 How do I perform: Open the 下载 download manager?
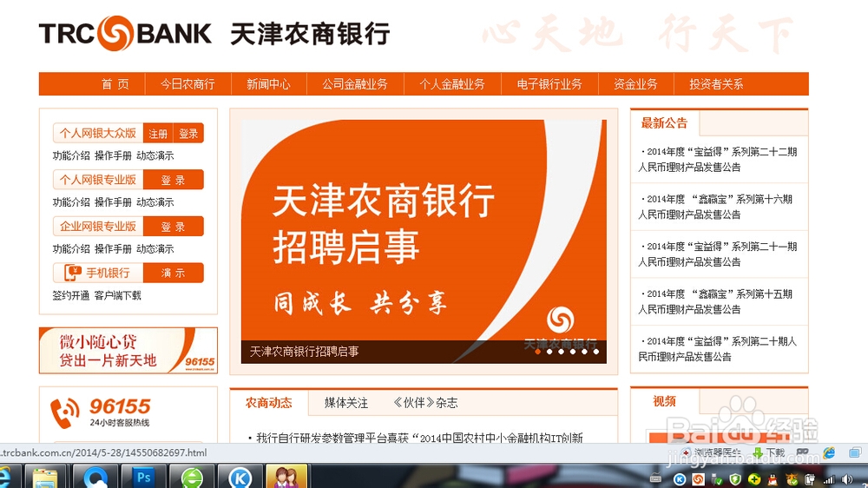click(x=769, y=452)
